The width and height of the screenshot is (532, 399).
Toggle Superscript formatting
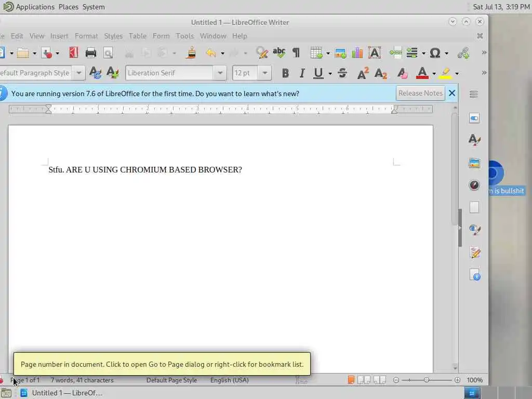[363, 73]
